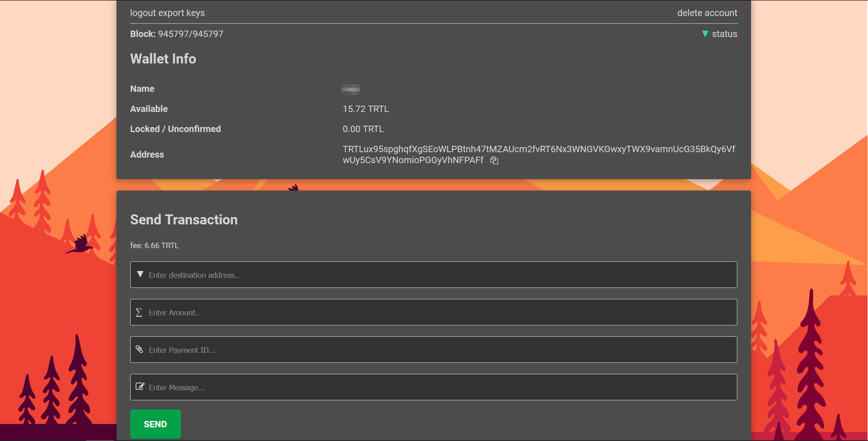Focus the Enter destination address field
The image size is (868, 441).
click(439, 275)
